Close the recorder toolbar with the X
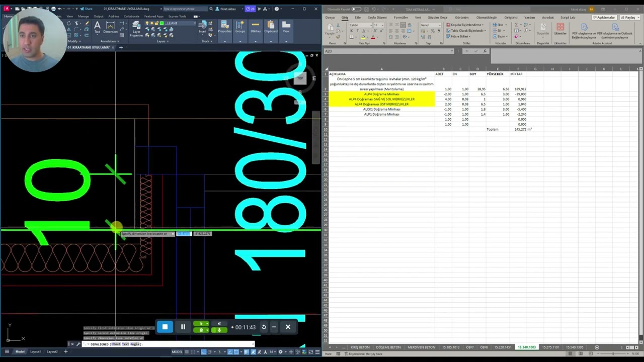Viewport: 644px width, 362px height. 288,327
